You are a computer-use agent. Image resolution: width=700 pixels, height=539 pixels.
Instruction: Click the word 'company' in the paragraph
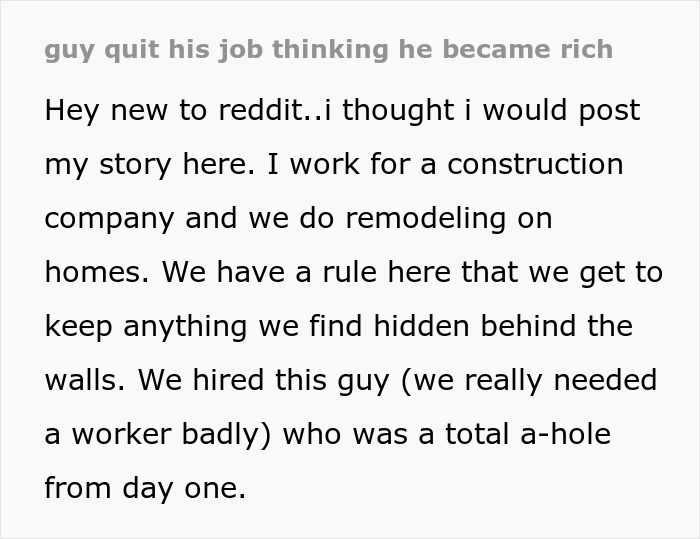pyautogui.click(x=109, y=220)
